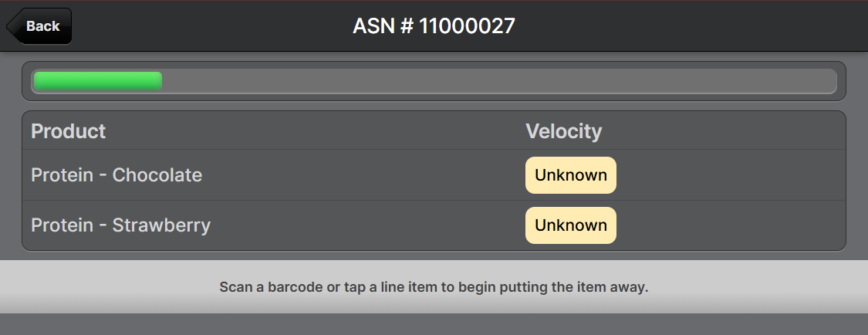
Task: Click the Unknown velocity badge for Strawberry
Action: (x=571, y=225)
